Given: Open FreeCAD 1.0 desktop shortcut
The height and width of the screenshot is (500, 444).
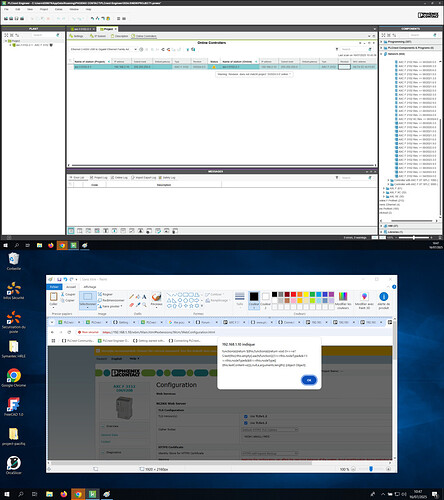Looking at the screenshot, I should point(14,407).
